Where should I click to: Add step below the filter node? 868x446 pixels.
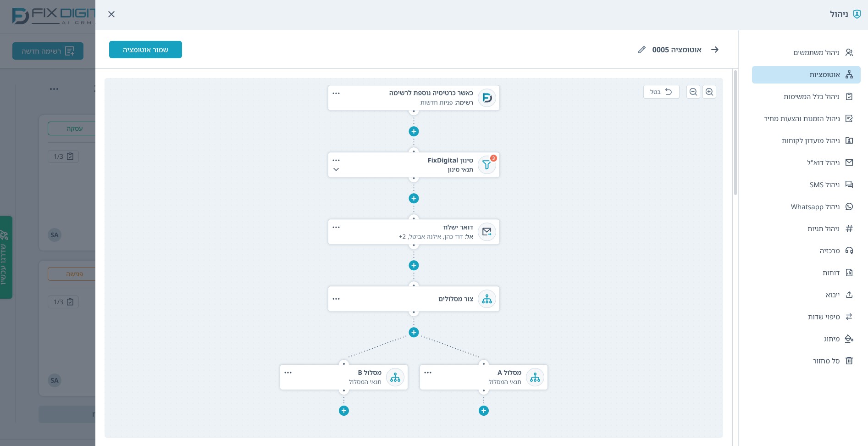414,198
